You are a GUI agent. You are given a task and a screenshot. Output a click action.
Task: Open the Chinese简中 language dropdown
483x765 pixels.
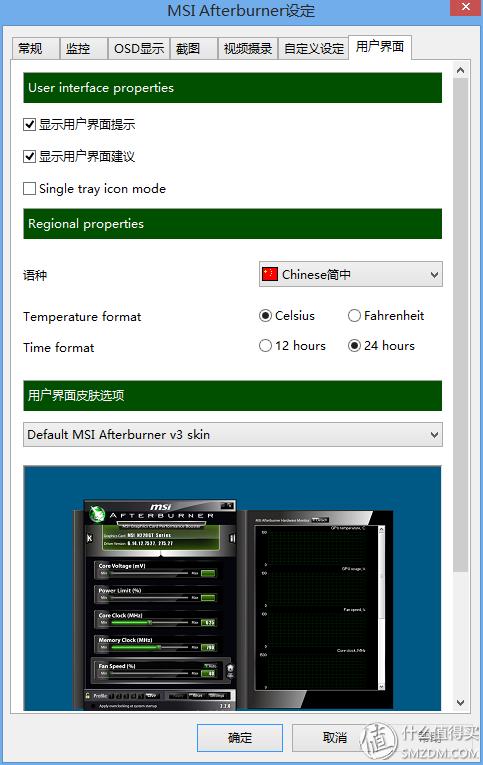(x=351, y=274)
